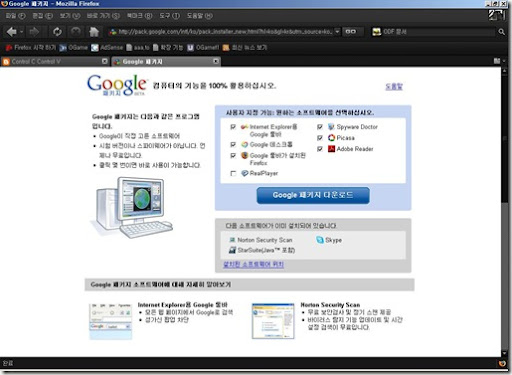
Task: Check the RealPlayer checkbox
Action: [233, 173]
